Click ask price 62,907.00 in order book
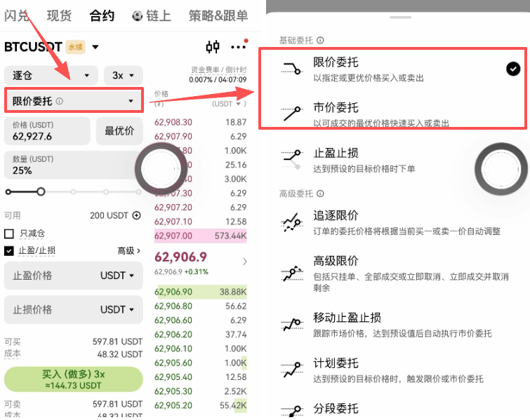The height and width of the screenshot is (420, 530). (173, 236)
